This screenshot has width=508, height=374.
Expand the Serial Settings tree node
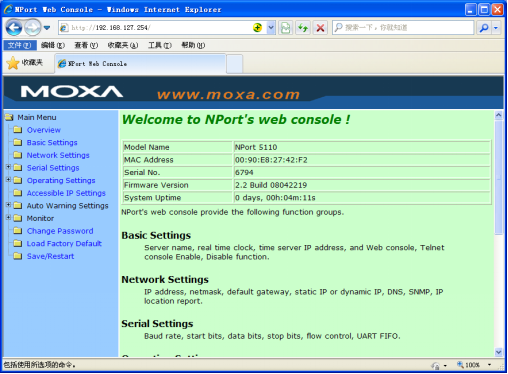click(9, 167)
